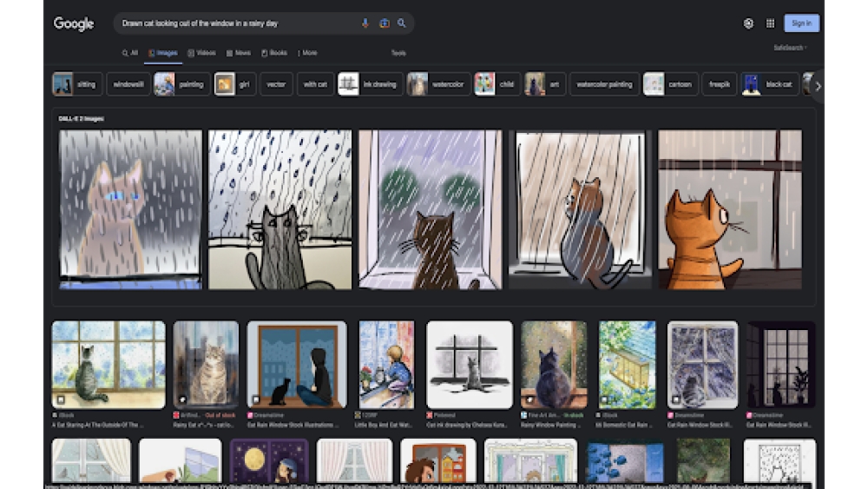
Task: Open green watercolor window garden thumbnail
Action: (x=627, y=365)
